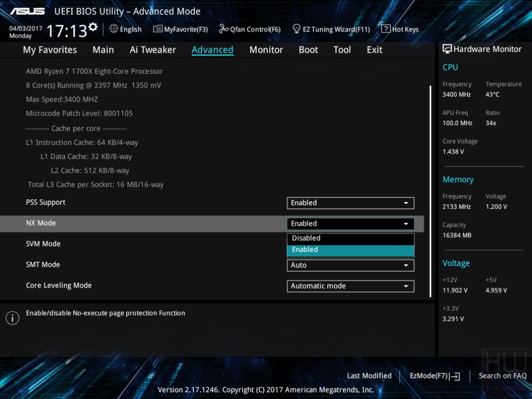Click Total L3 Cache per Socket line
The image size is (532, 399).
pyautogui.click(x=96, y=184)
